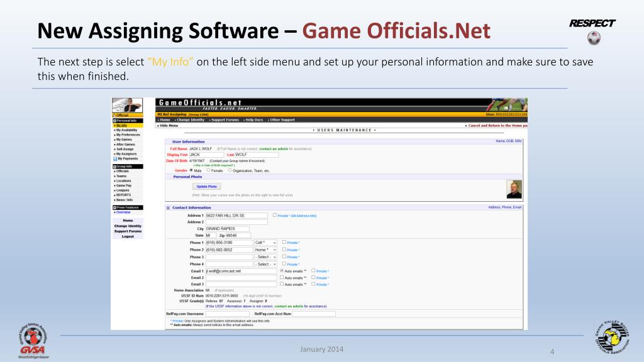Click the Last name field showing WOLF
The width and height of the screenshot is (644, 362).
257,155
